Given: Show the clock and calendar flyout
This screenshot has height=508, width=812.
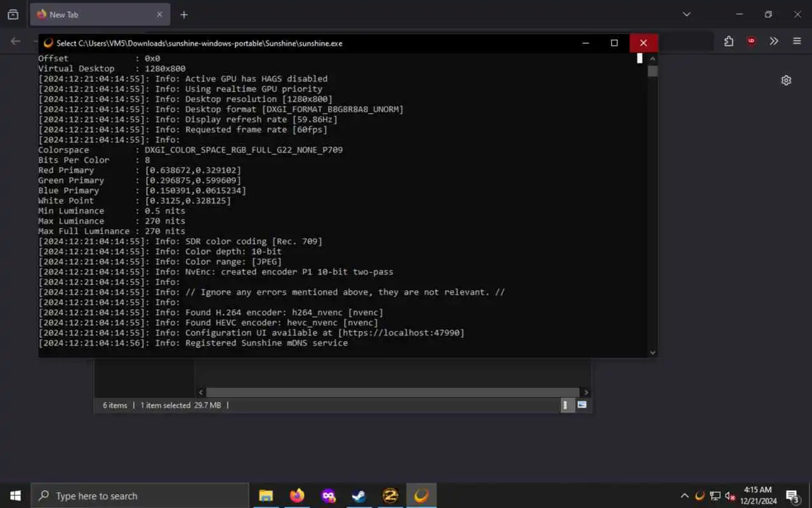Looking at the screenshot, I should coord(758,496).
